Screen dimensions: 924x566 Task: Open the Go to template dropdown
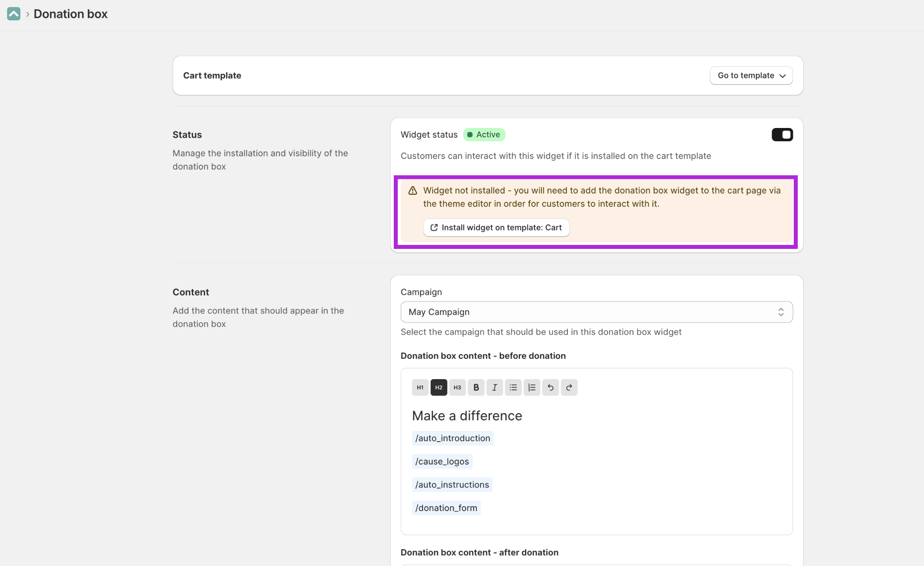coord(751,75)
